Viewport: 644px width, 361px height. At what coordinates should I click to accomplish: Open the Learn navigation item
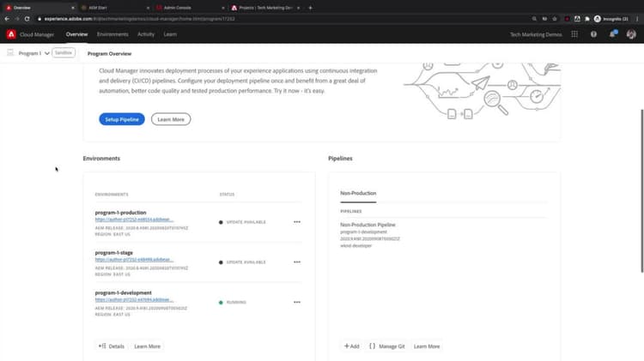point(170,34)
